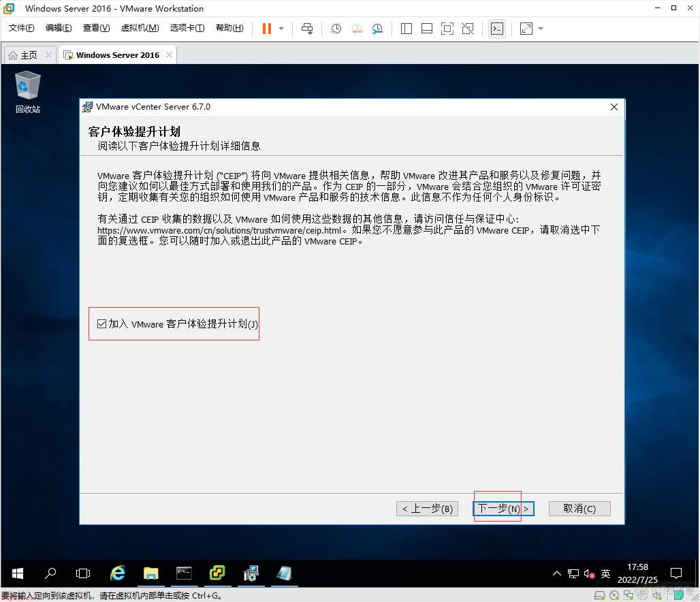Close the Windows Server 2016 tab
Viewport: 700px width, 602px height.
tap(169, 54)
